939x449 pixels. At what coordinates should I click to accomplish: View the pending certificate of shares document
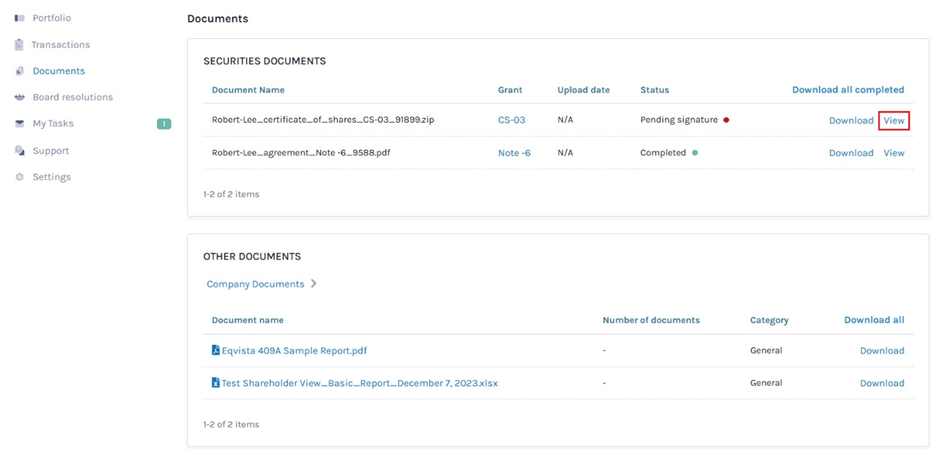click(x=893, y=121)
